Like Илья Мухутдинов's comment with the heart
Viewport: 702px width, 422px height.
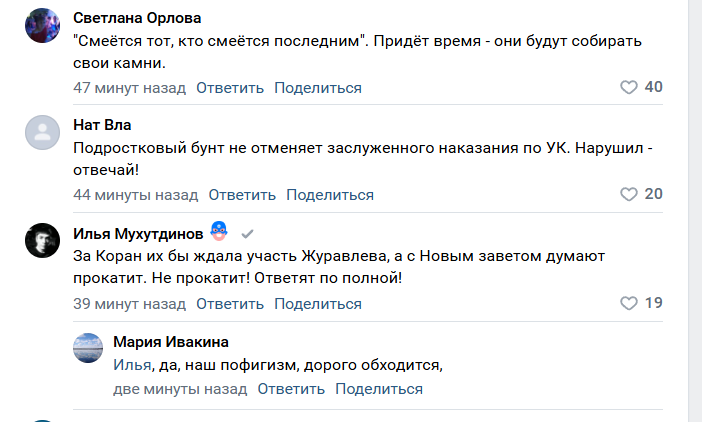pos(629,303)
